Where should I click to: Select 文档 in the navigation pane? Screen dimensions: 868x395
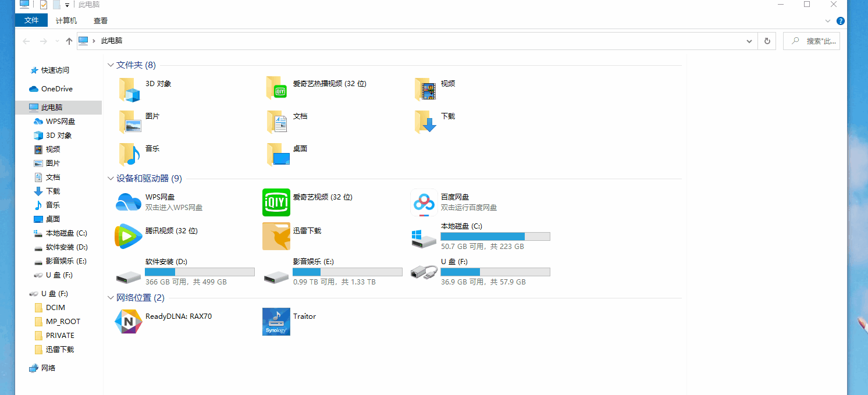(x=53, y=177)
